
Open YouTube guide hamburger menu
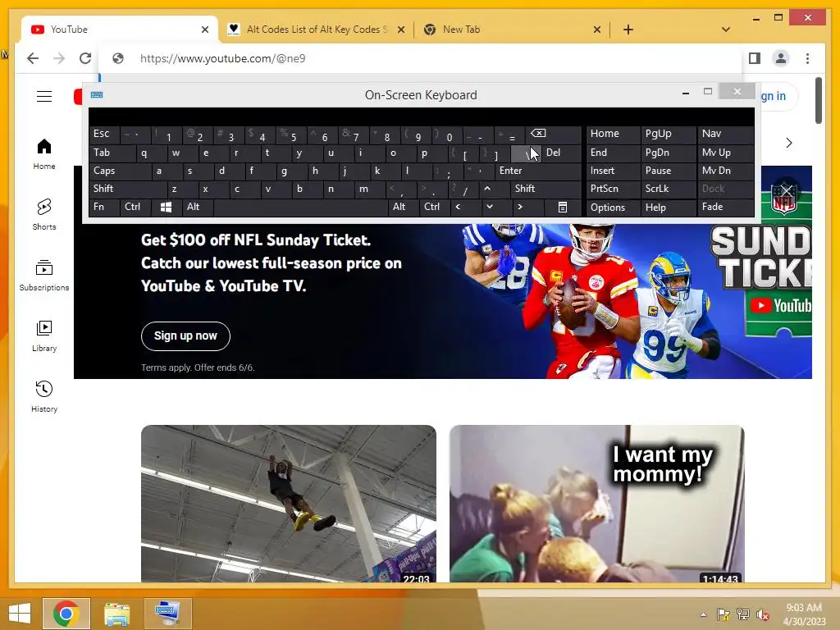(44, 97)
